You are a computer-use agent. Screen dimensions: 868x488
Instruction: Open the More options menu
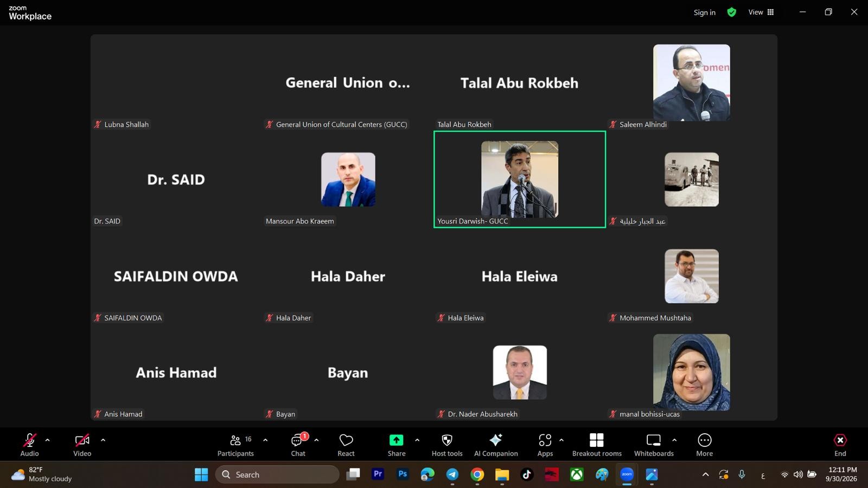pos(704,445)
